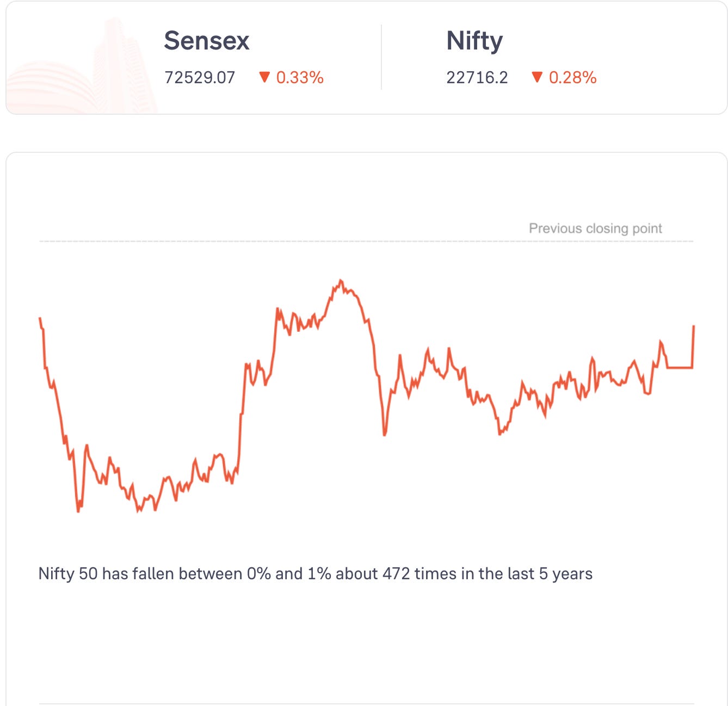The height and width of the screenshot is (706, 728).
Task: Click the chart's highest peak point
Action: click(341, 281)
